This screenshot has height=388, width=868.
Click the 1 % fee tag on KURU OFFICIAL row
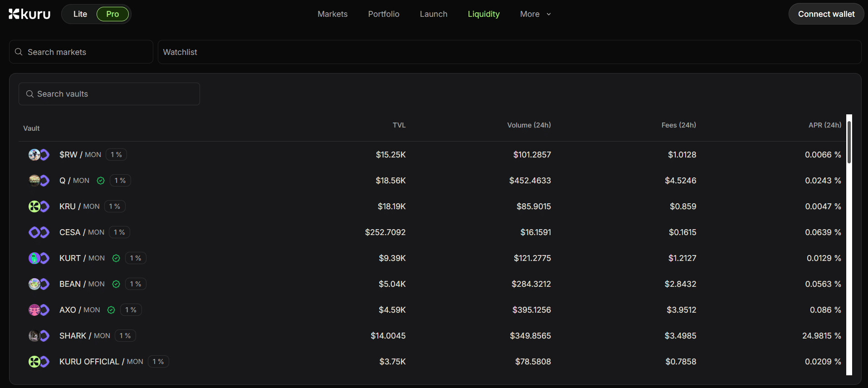158,362
